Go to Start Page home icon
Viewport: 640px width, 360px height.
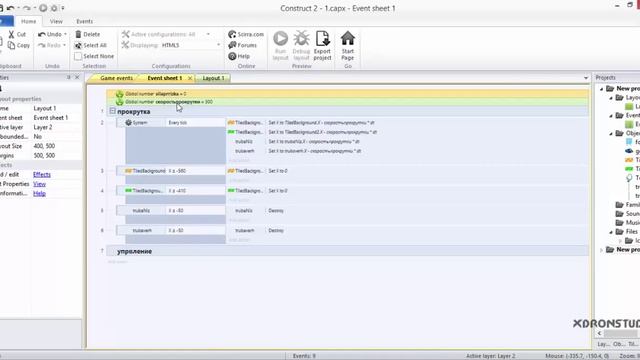[x=348, y=38]
